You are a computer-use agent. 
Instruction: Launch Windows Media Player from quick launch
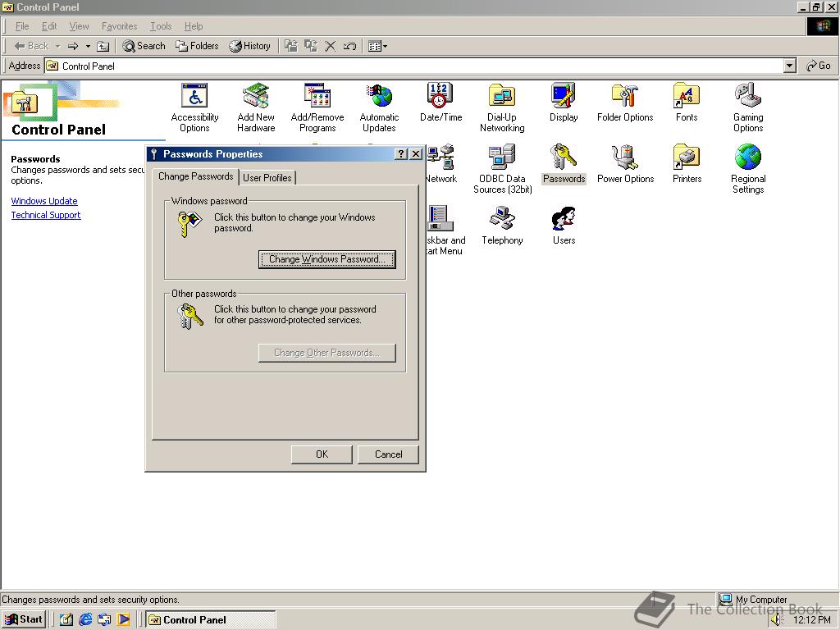click(124, 619)
